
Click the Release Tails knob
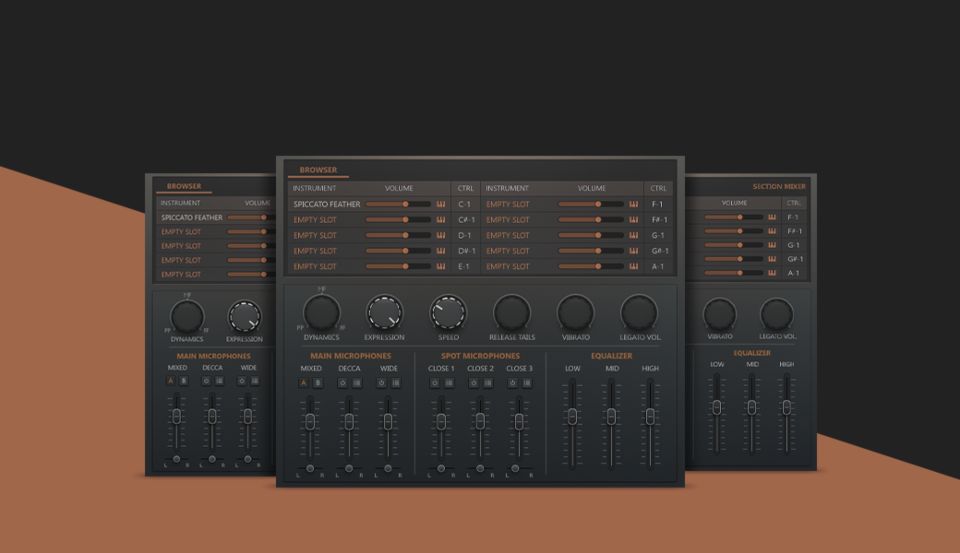click(x=512, y=313)
